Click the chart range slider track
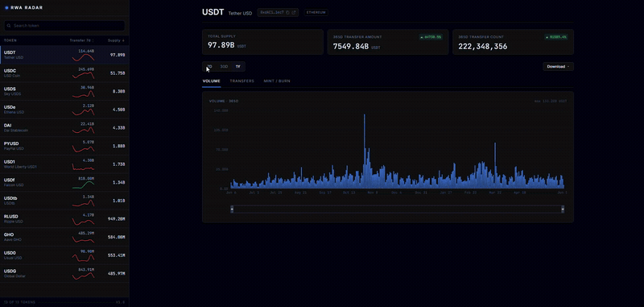The image size is (644, 307). (x=397, y=210)
